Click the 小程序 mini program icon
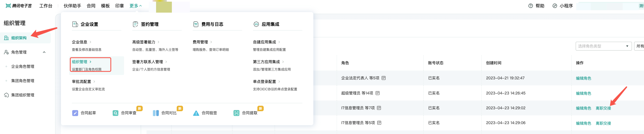The height and width of the screenshot is (134, 644). (555, 6)
